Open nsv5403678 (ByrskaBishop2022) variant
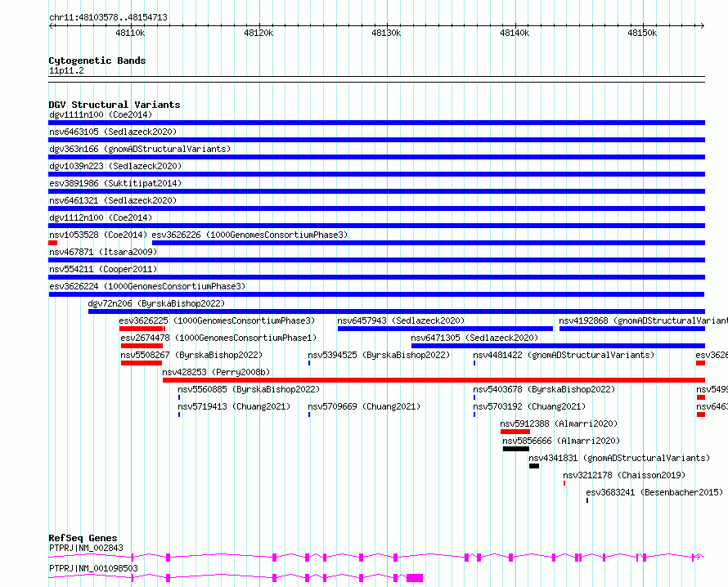 tap(544, 389)
